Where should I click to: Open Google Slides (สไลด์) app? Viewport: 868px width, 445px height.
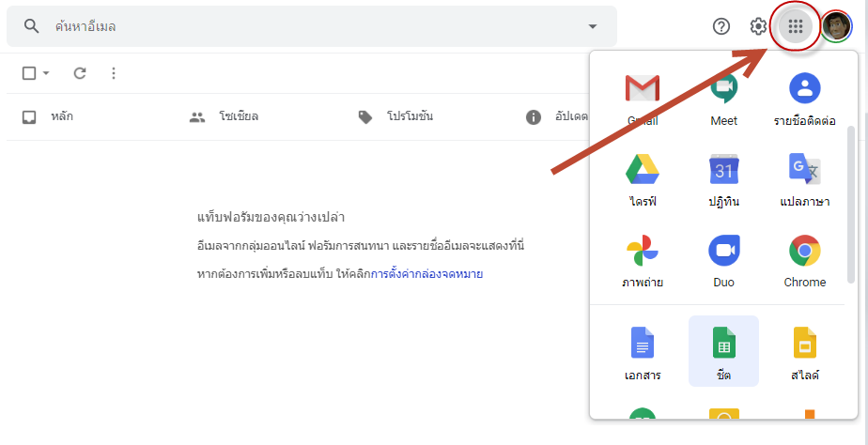804,351
